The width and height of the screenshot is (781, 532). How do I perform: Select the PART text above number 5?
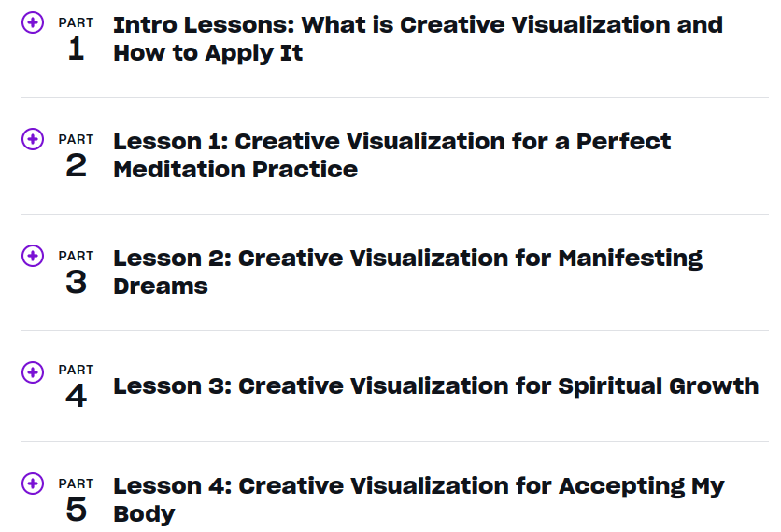pos(76,483)
